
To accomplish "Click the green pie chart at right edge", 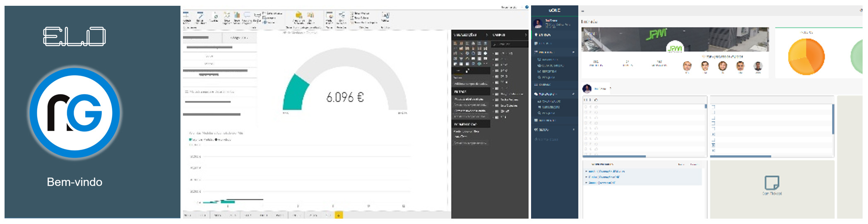I will point(857,57).
